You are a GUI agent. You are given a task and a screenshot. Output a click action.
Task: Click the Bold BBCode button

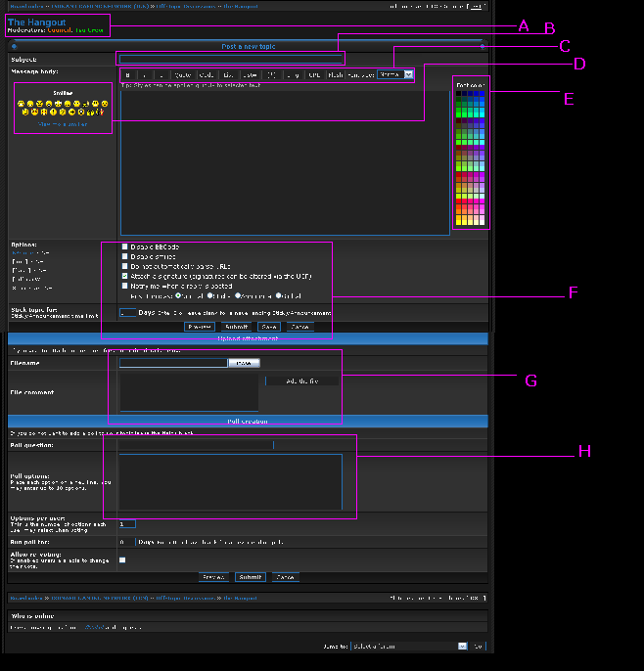click(128, 74)
